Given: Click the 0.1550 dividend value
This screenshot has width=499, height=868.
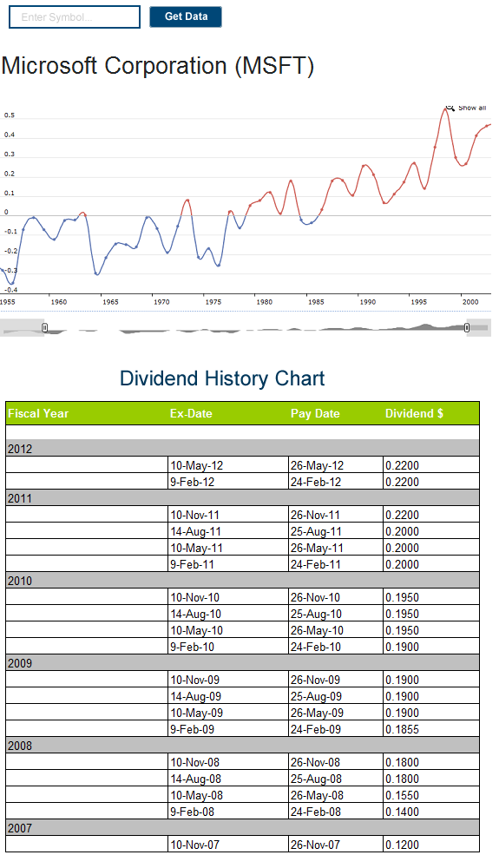Looking at the screenshot, I should click(x=402, y=795).
